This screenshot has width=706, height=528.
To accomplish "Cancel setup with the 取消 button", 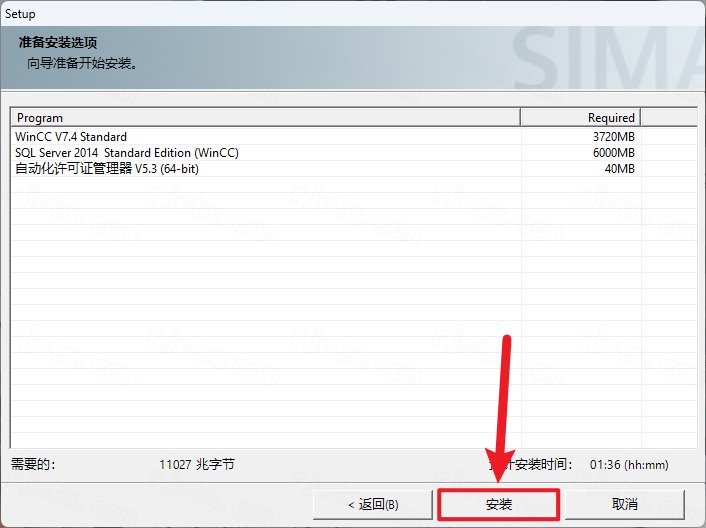I will [x=625, y=504].
